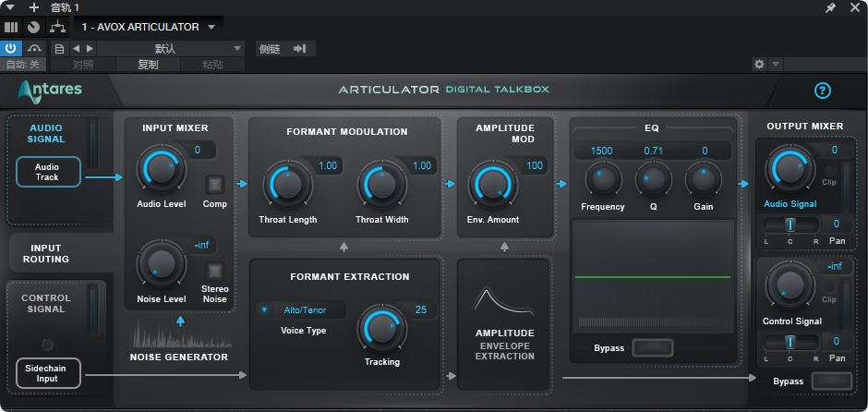The width and height of the screenshot is (868, 412).
Task: Click the amplitude envelope curve icon
Action: point(502,301)
